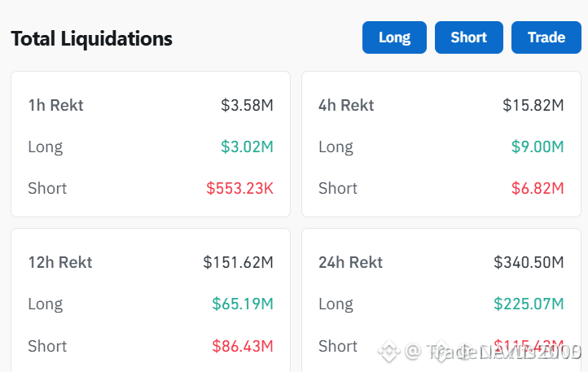
Task: Click the 12h Rekt total $151.62M
Action: 238,262
